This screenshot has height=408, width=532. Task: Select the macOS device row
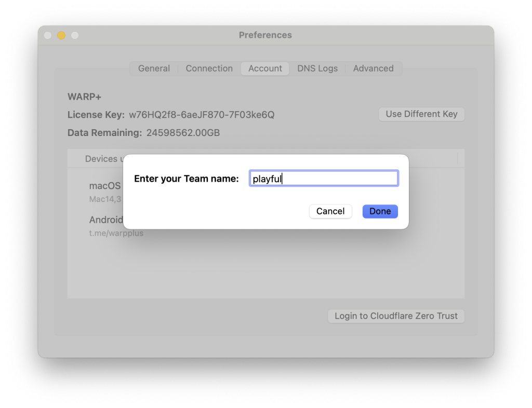click(x=105, y=192)
